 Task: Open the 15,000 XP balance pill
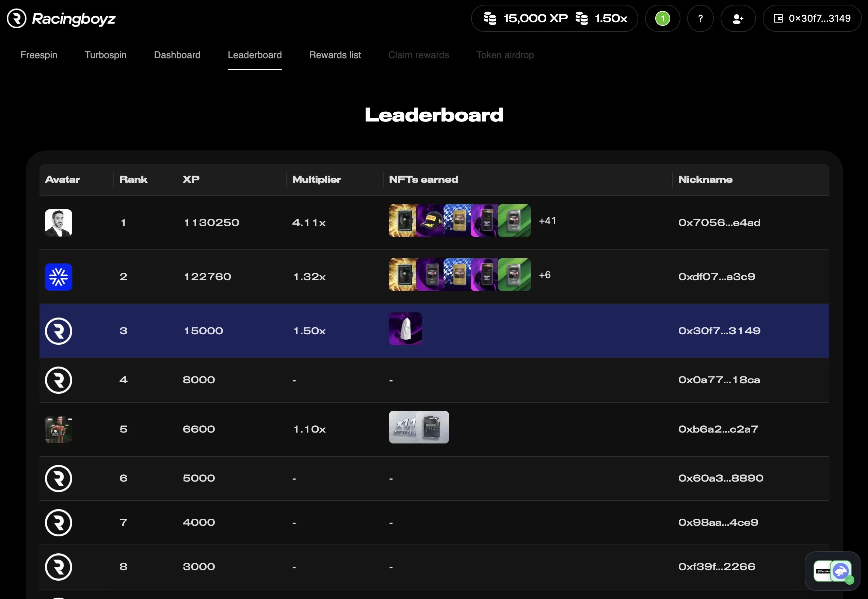click(554, 18)
